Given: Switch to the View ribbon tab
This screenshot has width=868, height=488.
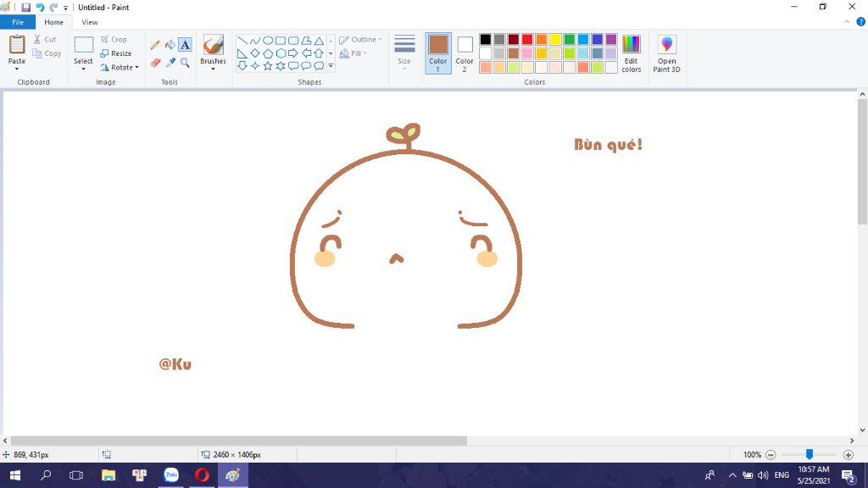Looking at the screenshot, I should pyautogui.click(x=90, y=22).
